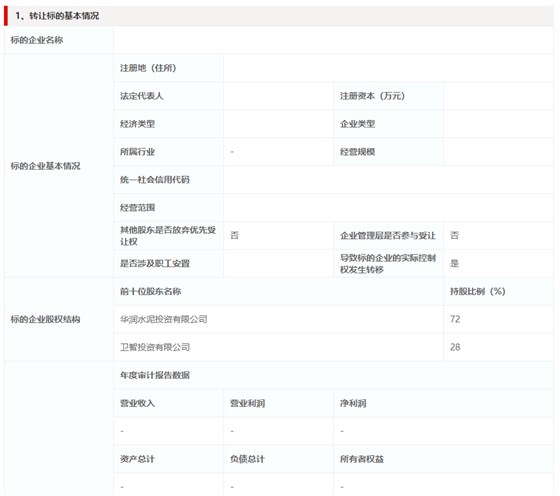Select the 经济类型 label
Viewport: 560px width, 496px height.
pyautogui.click(x=138, y=124)
